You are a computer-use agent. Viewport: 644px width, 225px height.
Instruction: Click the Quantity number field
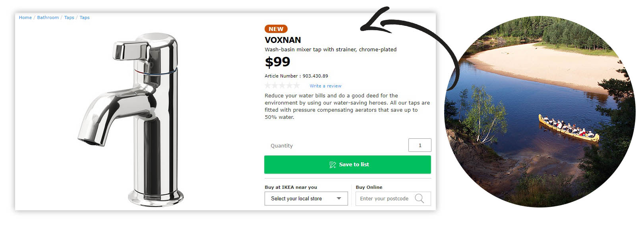(x=420, y=145)
